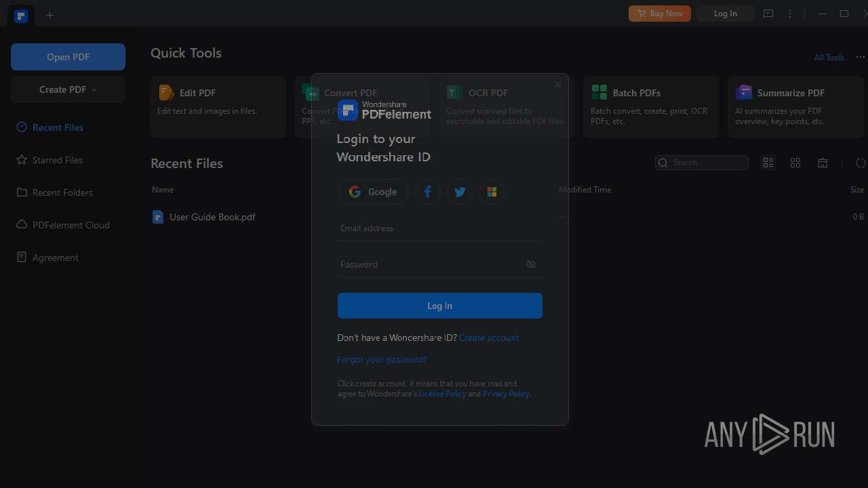Viewport: 868px width, 488px height.
Task: Sign in with Google button
Action: pos(373,192)
